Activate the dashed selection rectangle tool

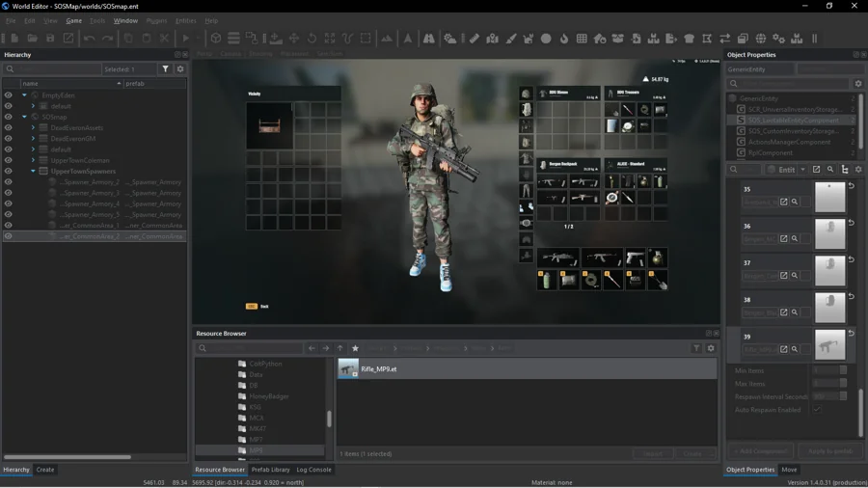click(366, 39)
